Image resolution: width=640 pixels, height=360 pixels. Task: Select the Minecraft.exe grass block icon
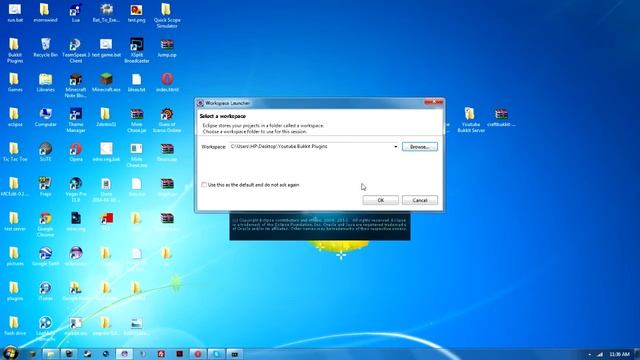click(106, 82)
